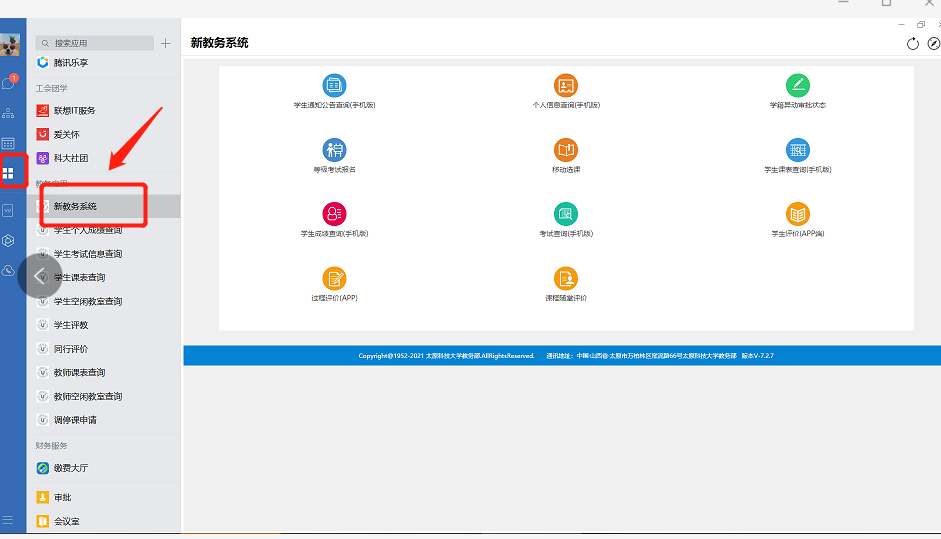
Task: Open in browser via compass icon
Action: (x=933, y=43)
